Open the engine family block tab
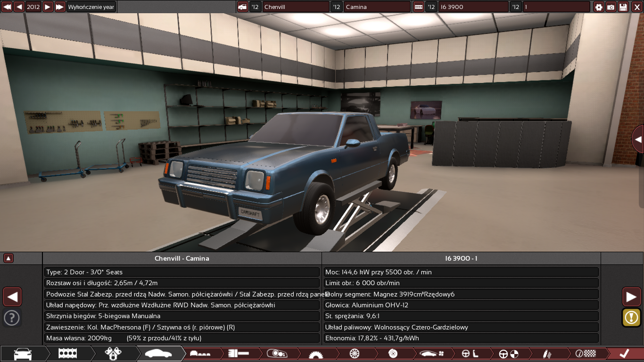 (x=67, y=354)
